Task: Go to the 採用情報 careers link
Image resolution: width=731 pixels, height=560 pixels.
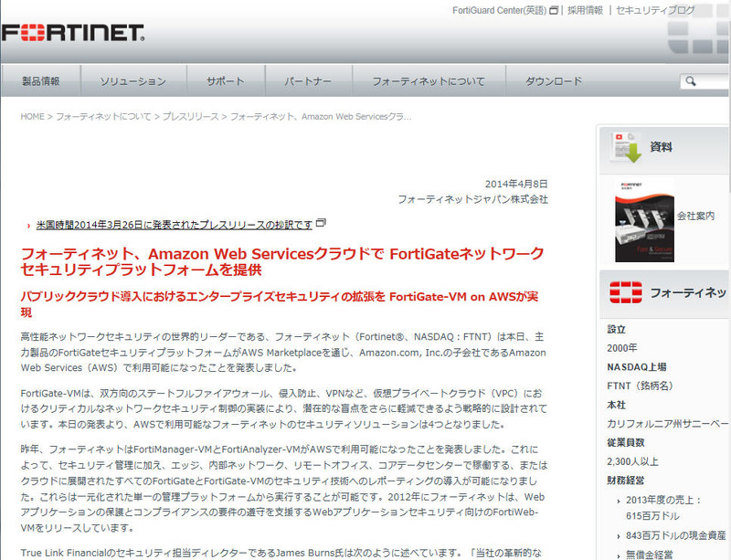Action: 585,11
